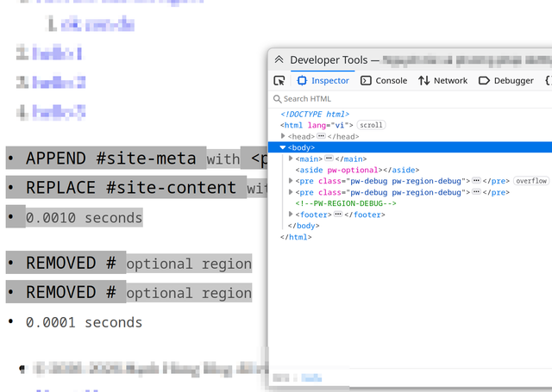552x392 pixels.
Task: Expand the footer element node
Action: pyautogui.click(x=291, y=215)
